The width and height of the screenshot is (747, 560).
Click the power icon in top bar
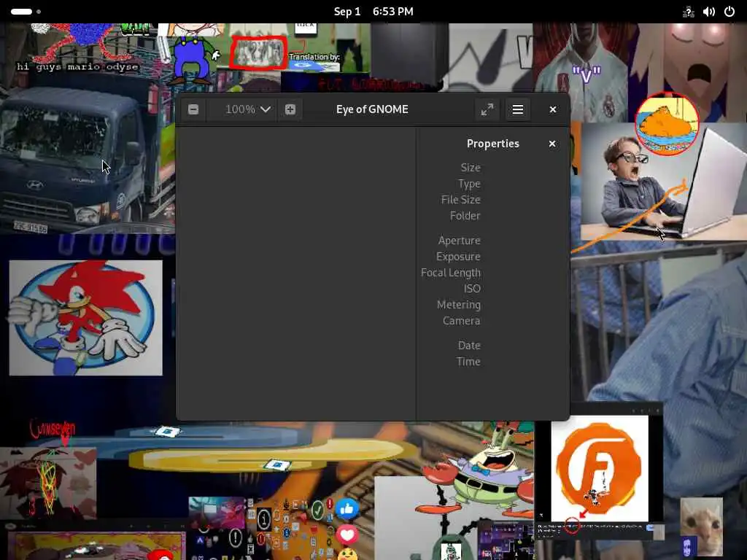[729, 12]
